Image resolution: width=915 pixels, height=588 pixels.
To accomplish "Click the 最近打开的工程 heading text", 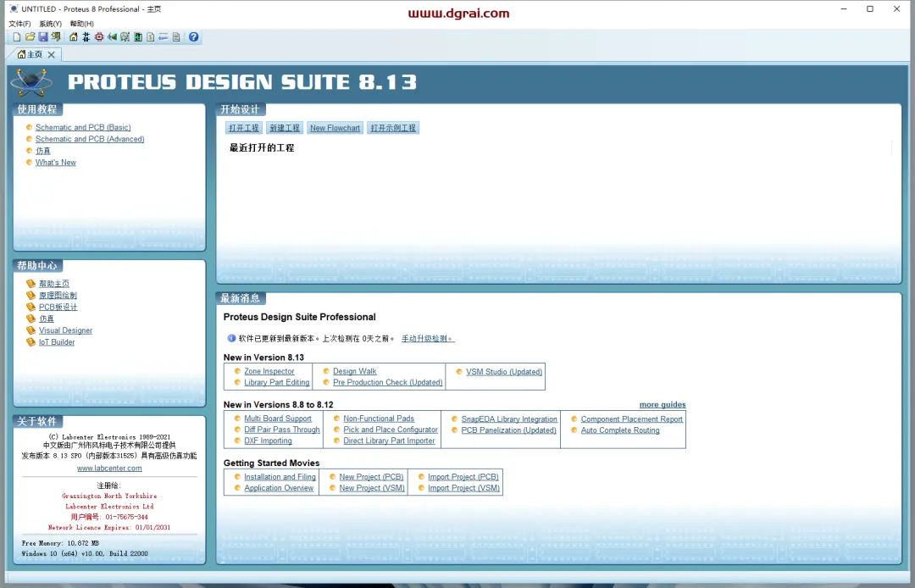I will click(x=262, y=147).
